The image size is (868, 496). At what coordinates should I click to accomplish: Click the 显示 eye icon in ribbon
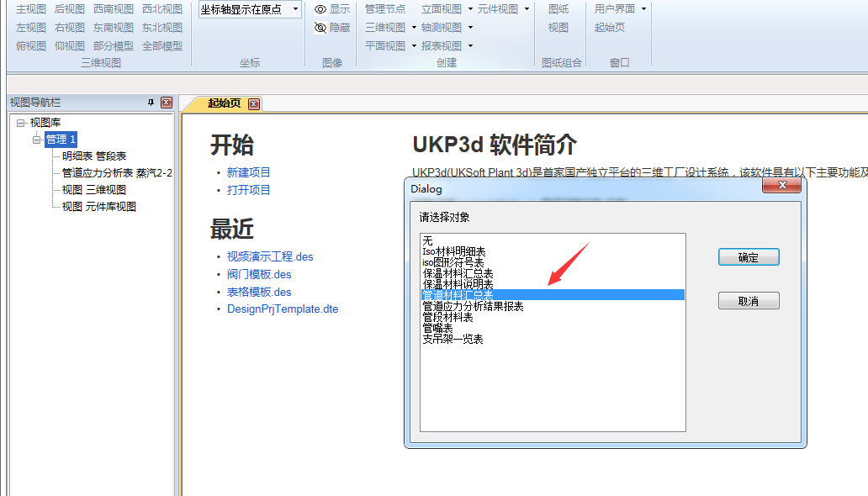[x=320, y=9]
